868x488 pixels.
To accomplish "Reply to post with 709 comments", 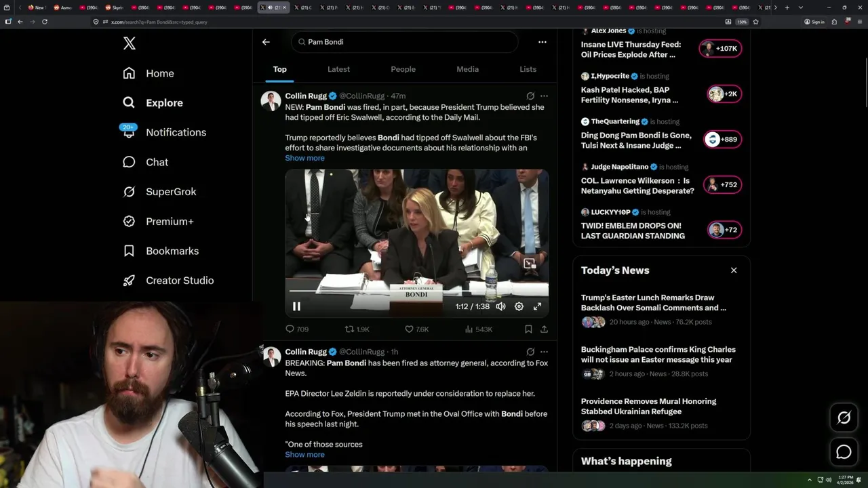I will 297,329.
